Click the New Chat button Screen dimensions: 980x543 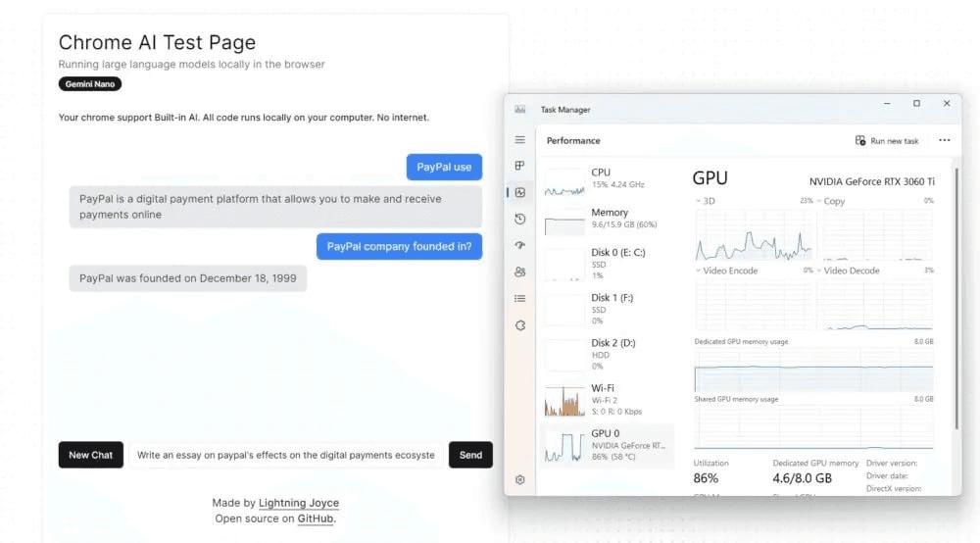(x=90, y=455)
